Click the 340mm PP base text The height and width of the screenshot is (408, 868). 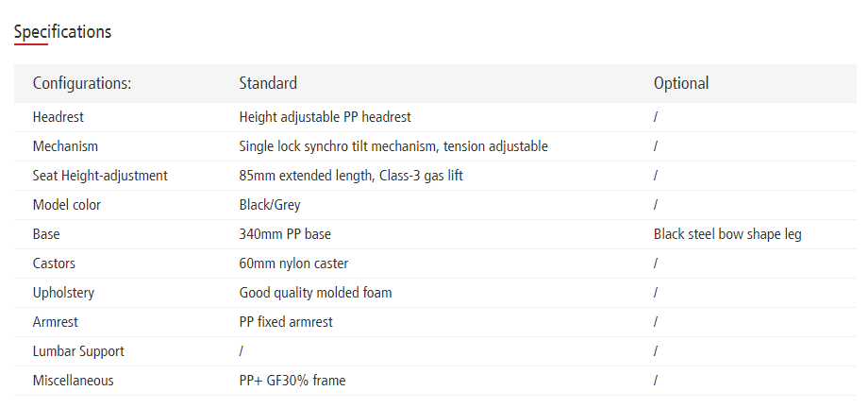click(x=285, y=234)
